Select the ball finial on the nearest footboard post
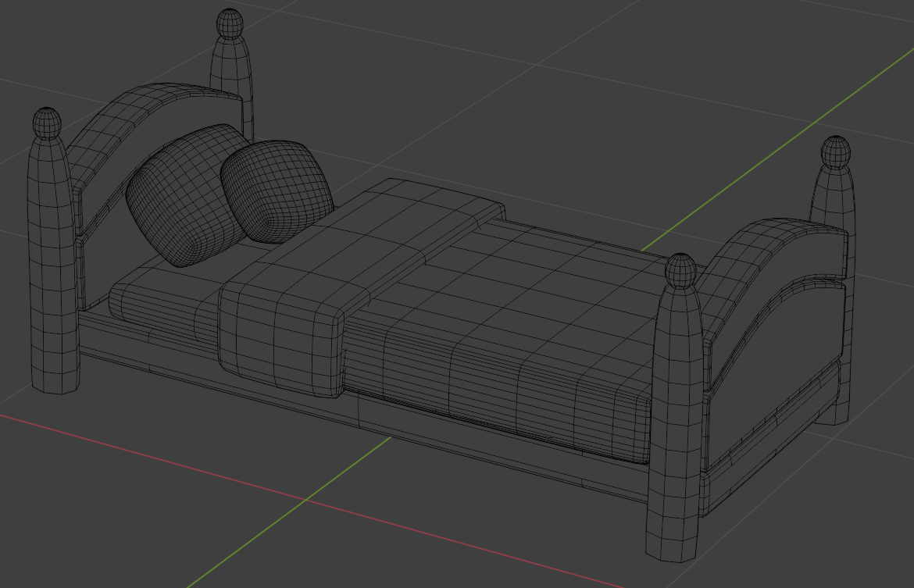 pyautogui.click(x=680, y=269)
